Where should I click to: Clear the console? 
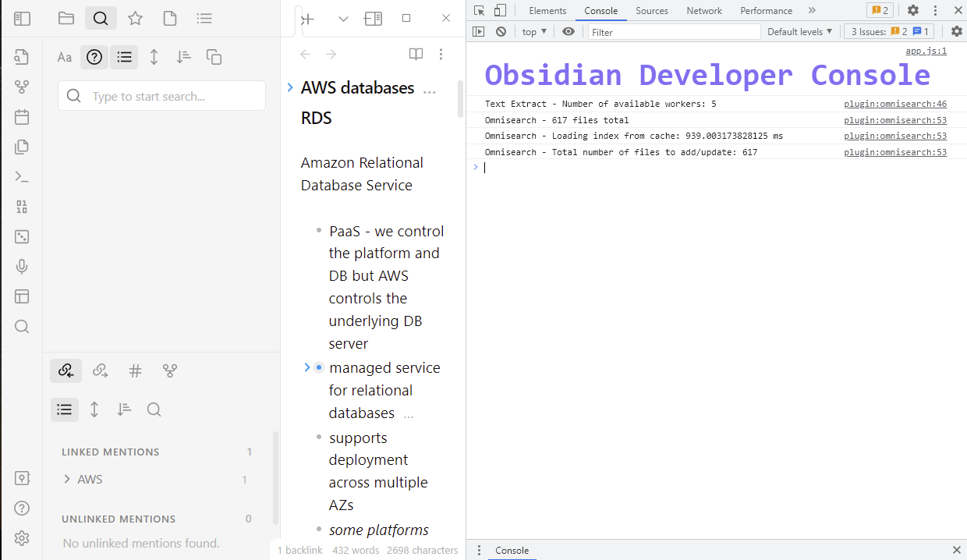click(x=501, y=31)
